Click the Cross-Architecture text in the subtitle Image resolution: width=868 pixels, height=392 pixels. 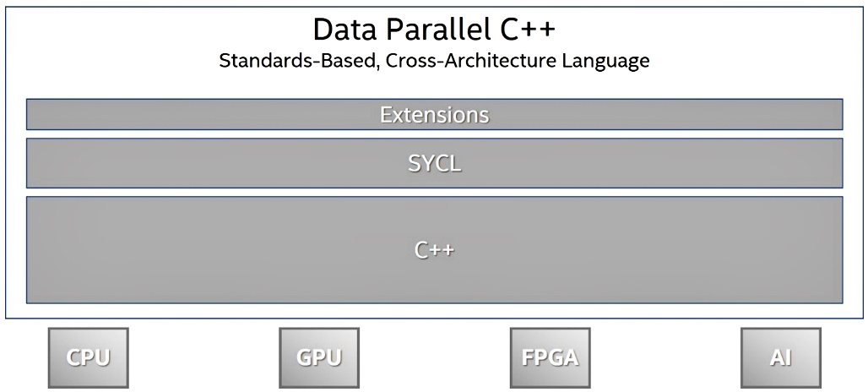click(471, 60)
